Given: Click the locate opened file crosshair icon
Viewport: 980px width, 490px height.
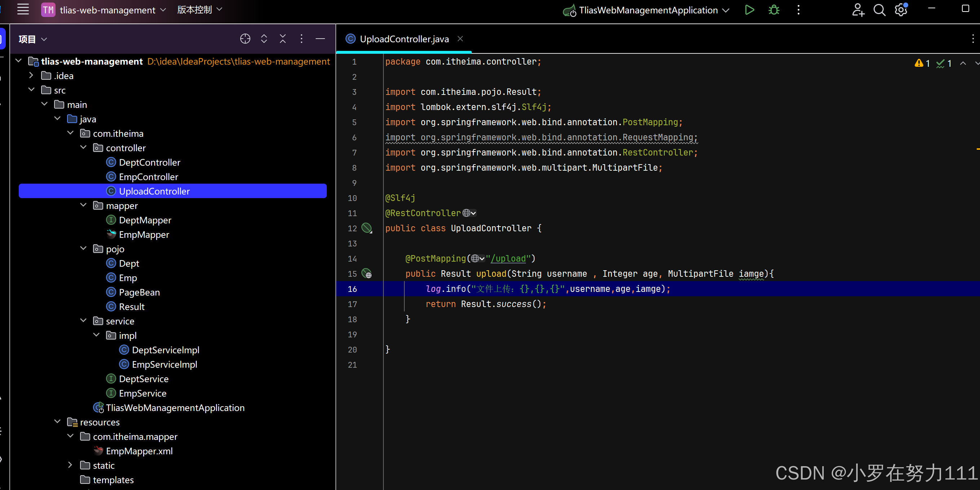Looking at the screenshot, I should 245,39.
